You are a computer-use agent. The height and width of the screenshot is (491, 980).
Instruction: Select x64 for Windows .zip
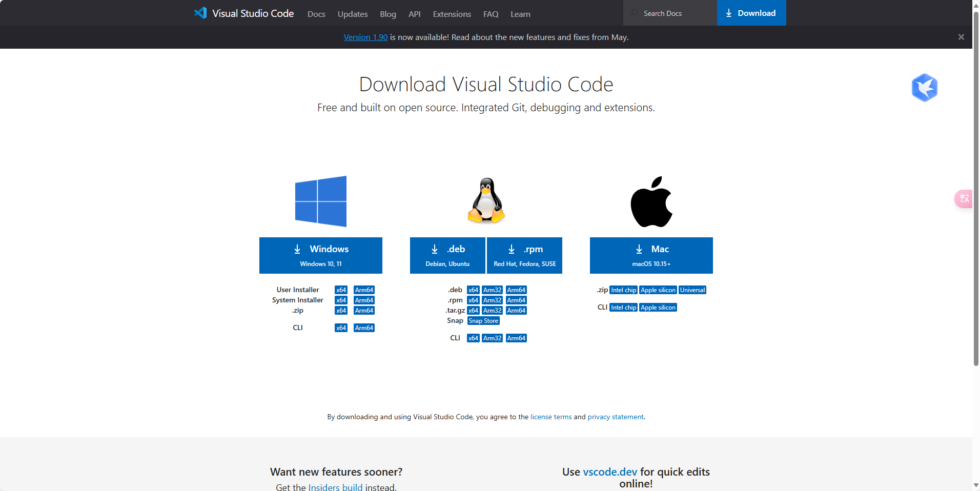pyautogui.click(x=341, y=311)
